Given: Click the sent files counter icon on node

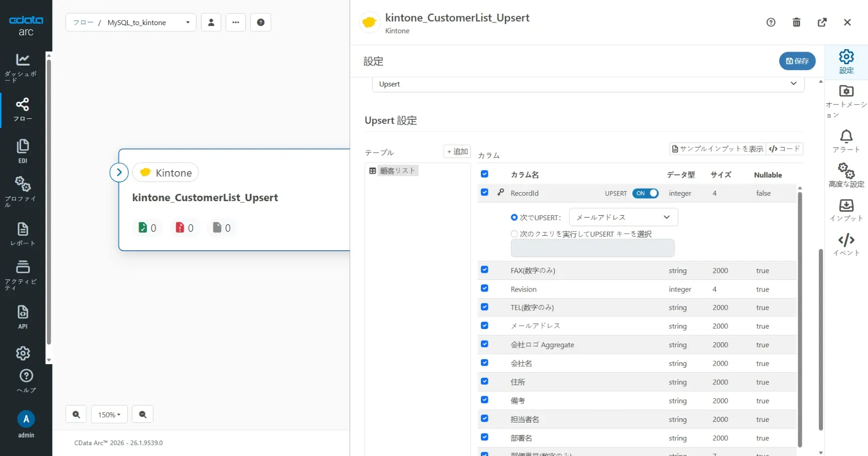Looking at the screenshot, I should click(x=143, y=228).
